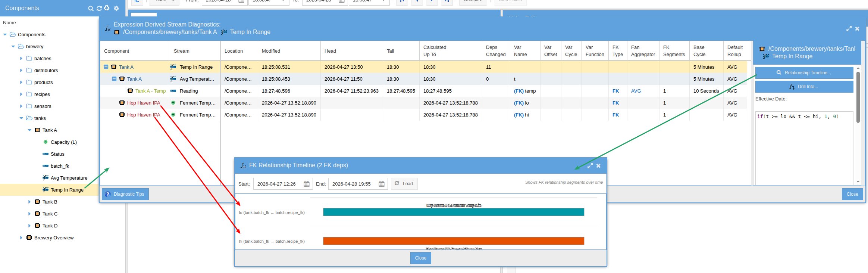Click the Calculated Up To column header
This screenshot has width=868, height=273.
pyautogui.click(x=451, y=51)
